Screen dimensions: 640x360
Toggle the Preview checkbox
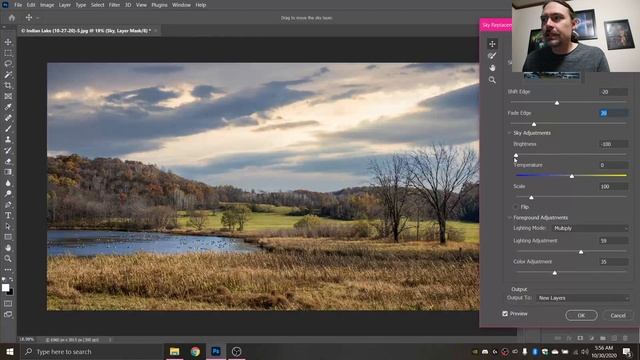tap(505, 313)
